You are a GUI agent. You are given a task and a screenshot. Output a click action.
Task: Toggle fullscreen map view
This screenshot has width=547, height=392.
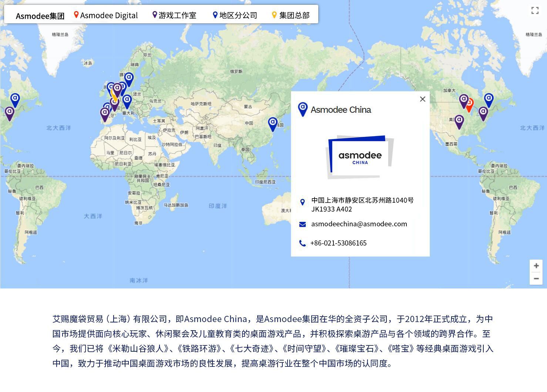(535, 11)
